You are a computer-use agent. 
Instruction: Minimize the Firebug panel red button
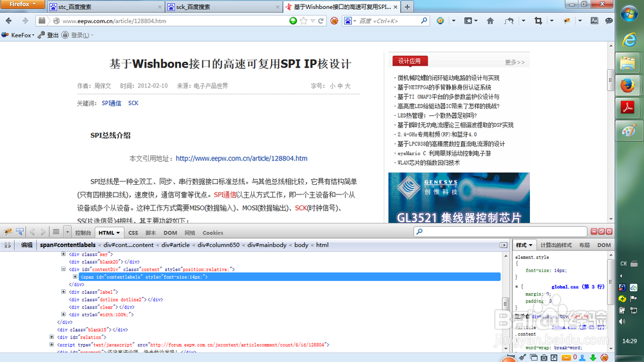point(594,231)
